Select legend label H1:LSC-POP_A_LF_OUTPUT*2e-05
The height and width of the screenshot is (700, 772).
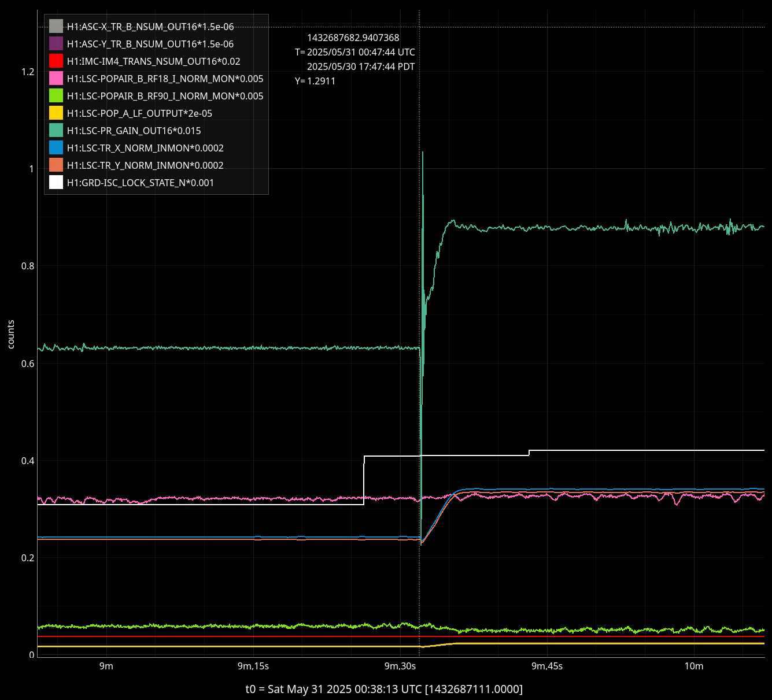coord(140,113)
